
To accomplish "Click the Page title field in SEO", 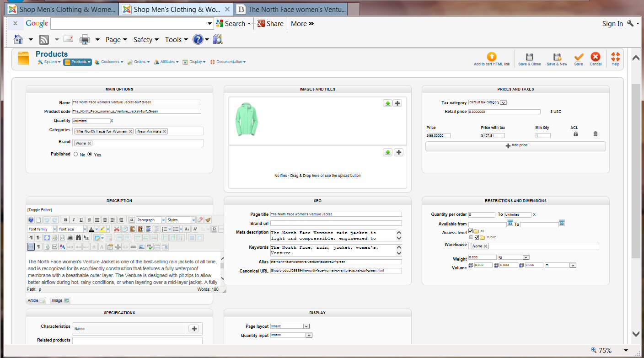I will [x=336, y=214].
